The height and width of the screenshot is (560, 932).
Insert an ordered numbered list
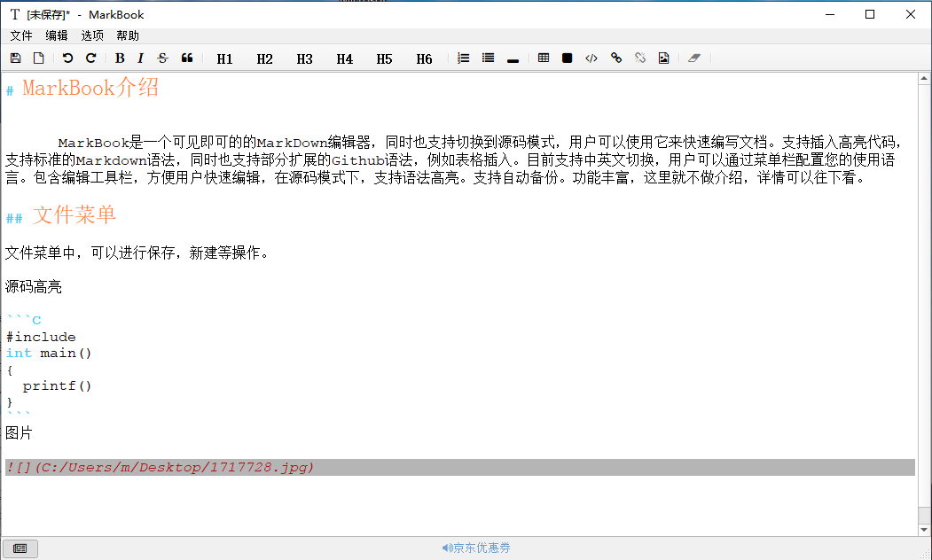pos(463,58)
